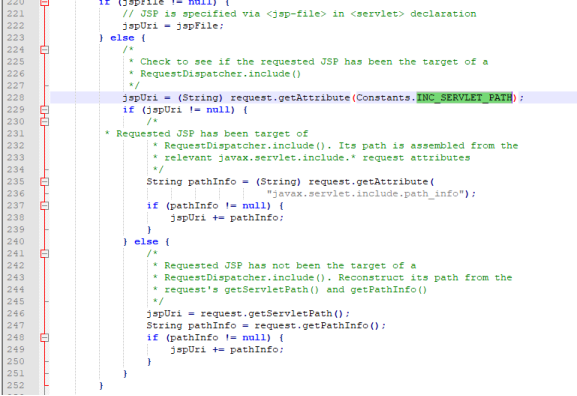The width and height of the screenshot is (577, 396).
Task: Click 'if (pathInfo != null) {' on line 237
Action: tap(215, 206)
